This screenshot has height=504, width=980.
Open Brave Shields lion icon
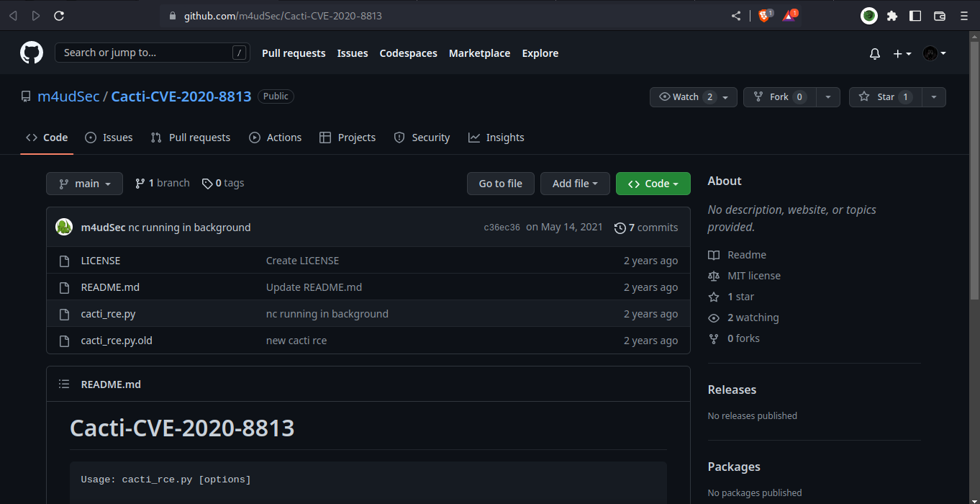click(x=764, y=15)
